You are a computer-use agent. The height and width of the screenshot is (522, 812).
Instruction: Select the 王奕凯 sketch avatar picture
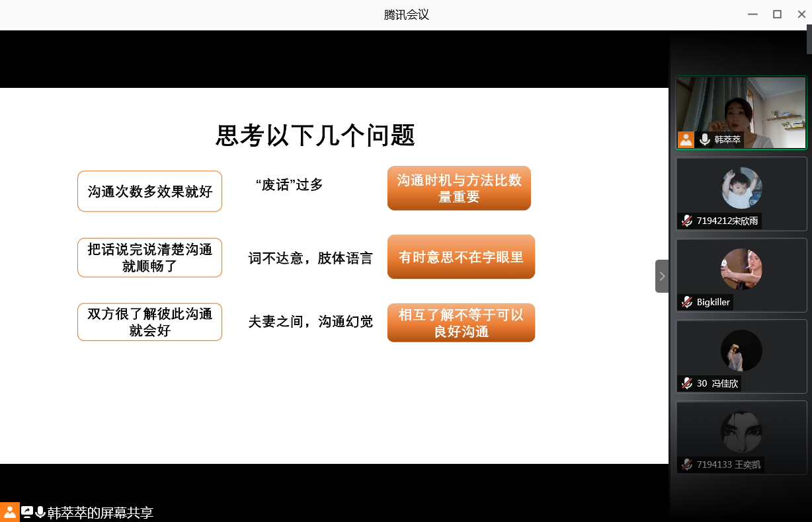point(741,431)
